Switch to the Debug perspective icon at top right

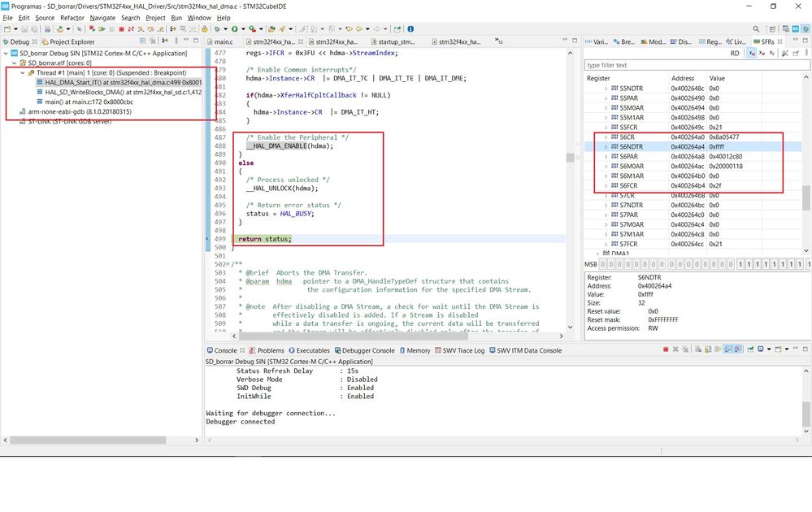[x=805, y=29]
